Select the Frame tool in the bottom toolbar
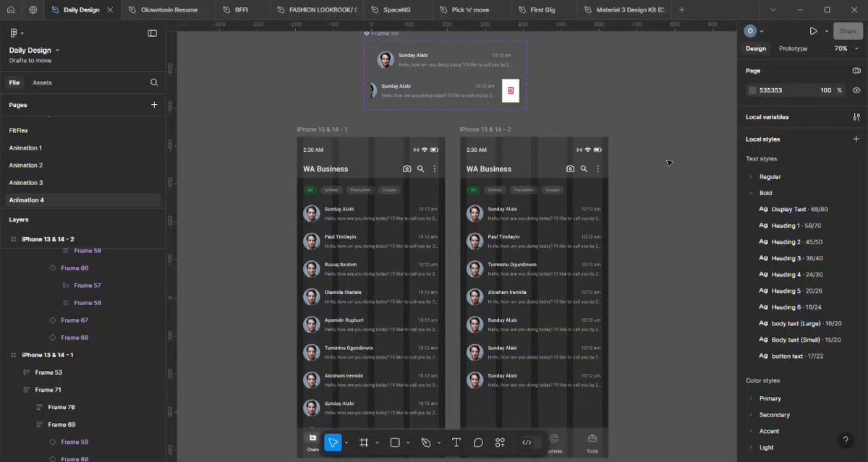Screen dimensions: 868x462 coord(364,442)
